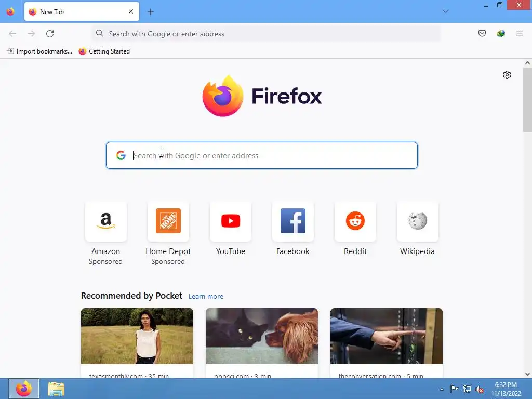The image size is (532, 399).
Task: Show hidden system tray icons
Action: [442, 389]
